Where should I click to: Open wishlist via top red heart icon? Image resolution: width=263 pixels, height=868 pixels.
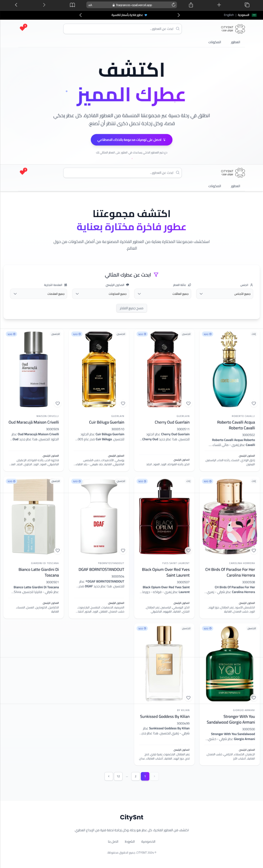(x=23, y=28)
